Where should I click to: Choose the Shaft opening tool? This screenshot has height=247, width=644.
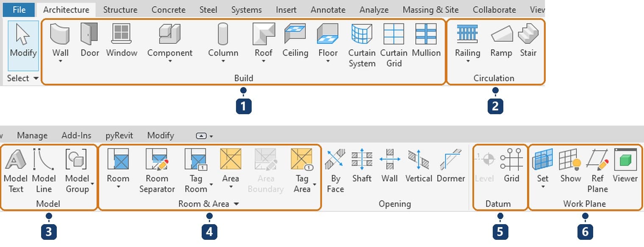[362, 166]
